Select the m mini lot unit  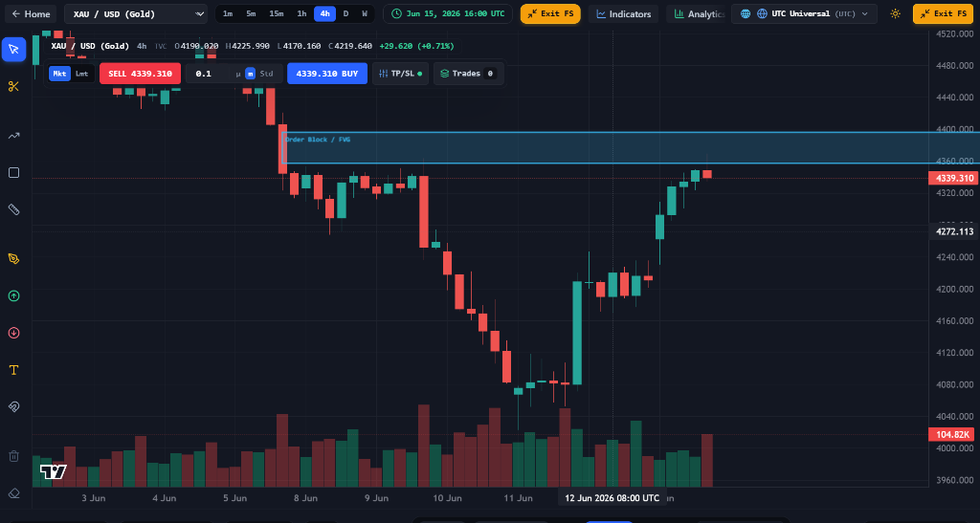[x=250, y=74]
